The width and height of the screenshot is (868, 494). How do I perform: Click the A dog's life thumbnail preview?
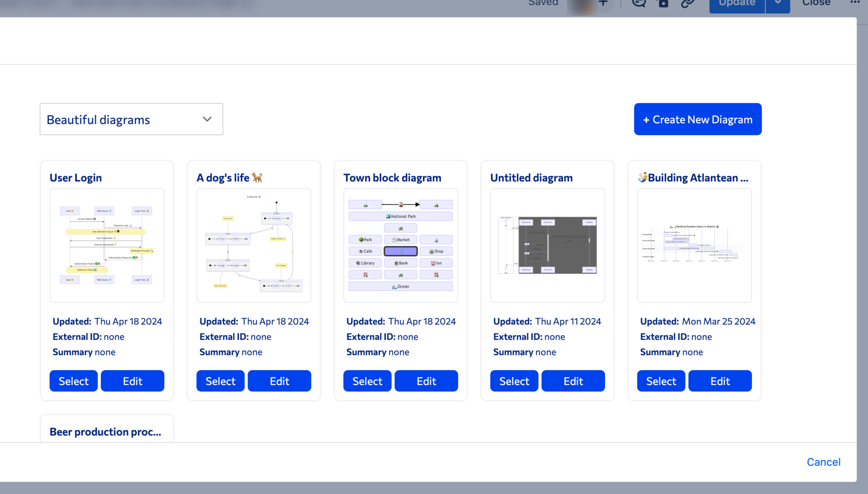click(253, 245)
